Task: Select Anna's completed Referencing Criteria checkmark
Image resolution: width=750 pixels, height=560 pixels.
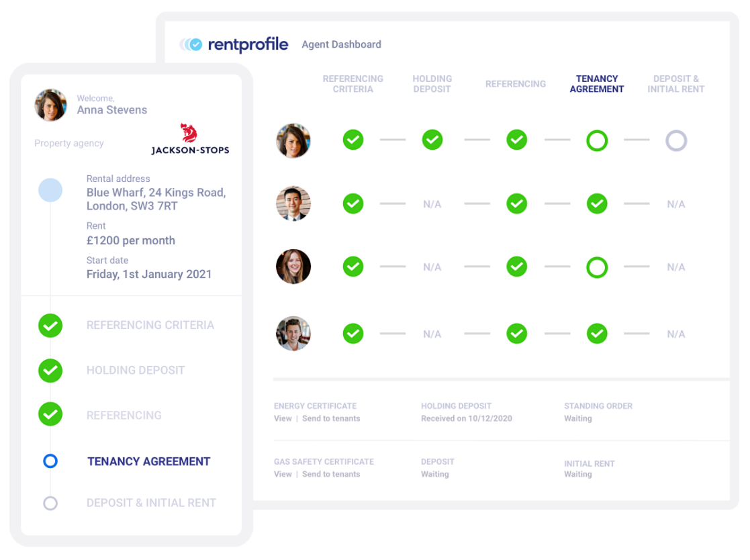Action: tap(353, 140)
